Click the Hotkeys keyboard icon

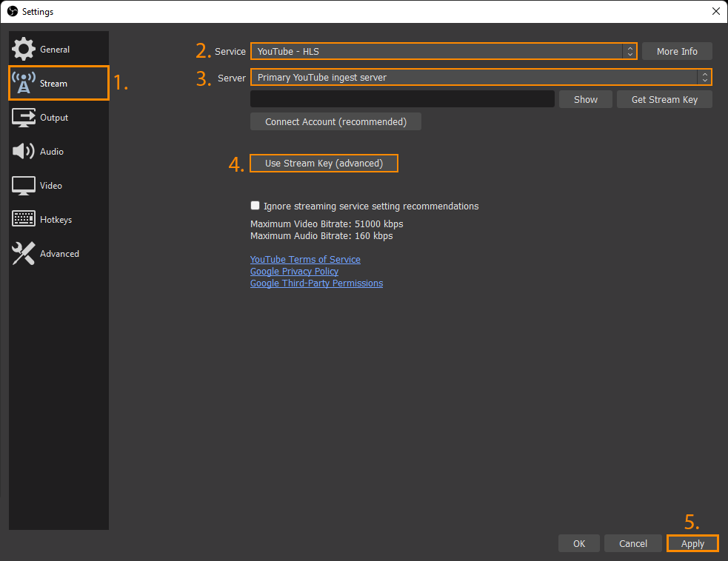(23, 218)
